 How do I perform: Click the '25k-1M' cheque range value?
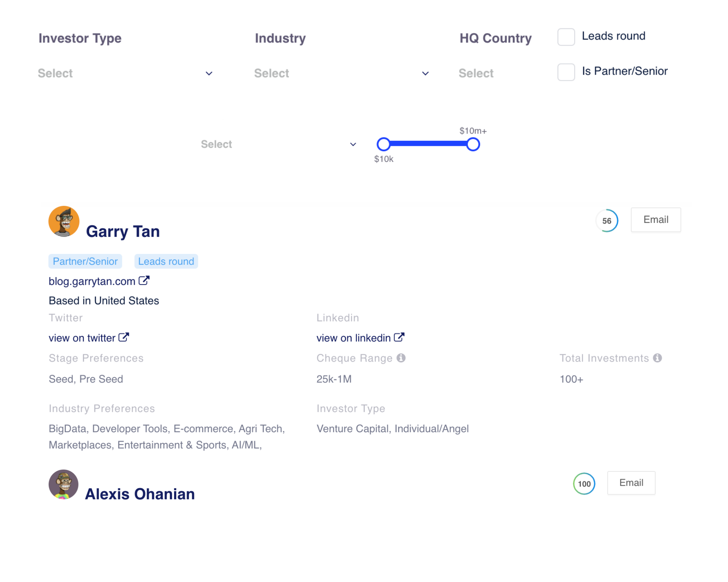pyautogui.click(x=334, y=379)
